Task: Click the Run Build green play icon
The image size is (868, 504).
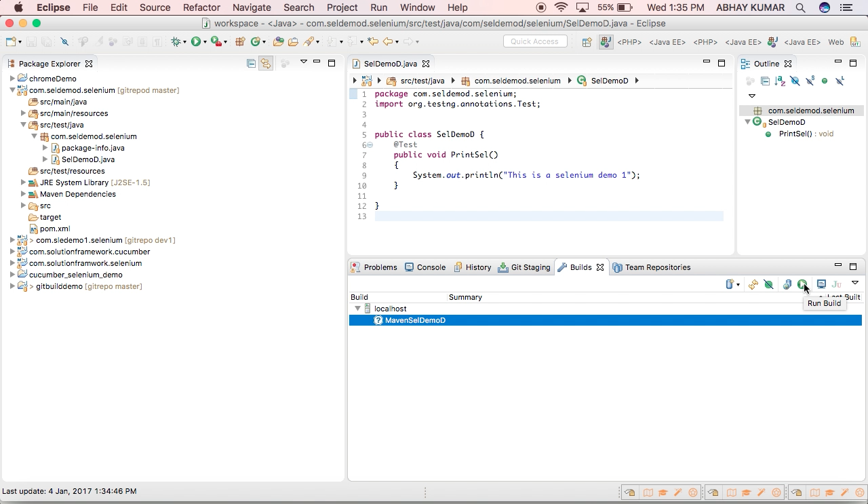Action: click(802, 284)
